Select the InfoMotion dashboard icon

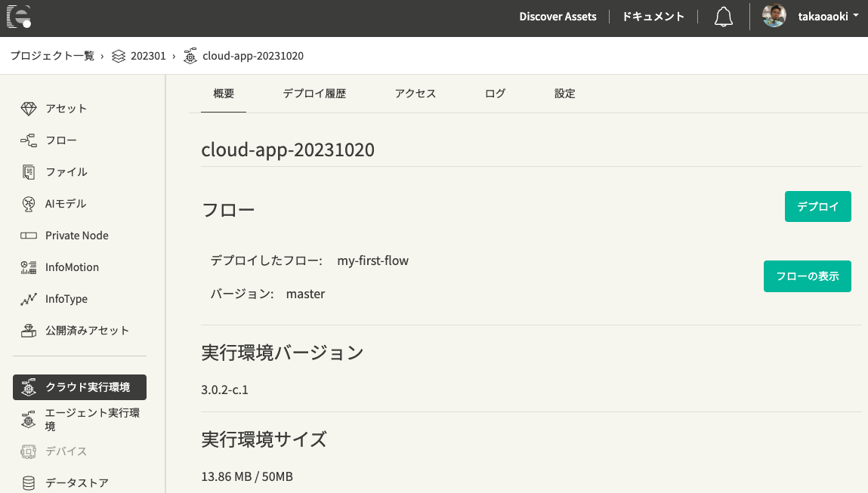[x=29, y=267]
